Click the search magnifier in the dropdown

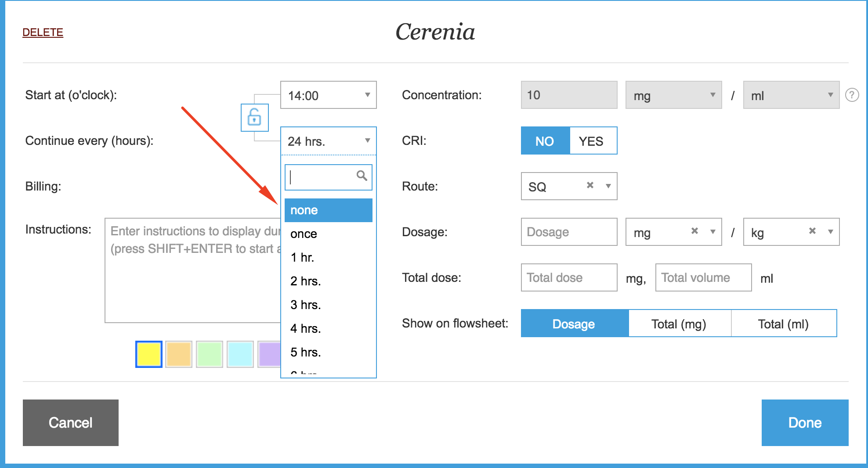pos(362,176)
